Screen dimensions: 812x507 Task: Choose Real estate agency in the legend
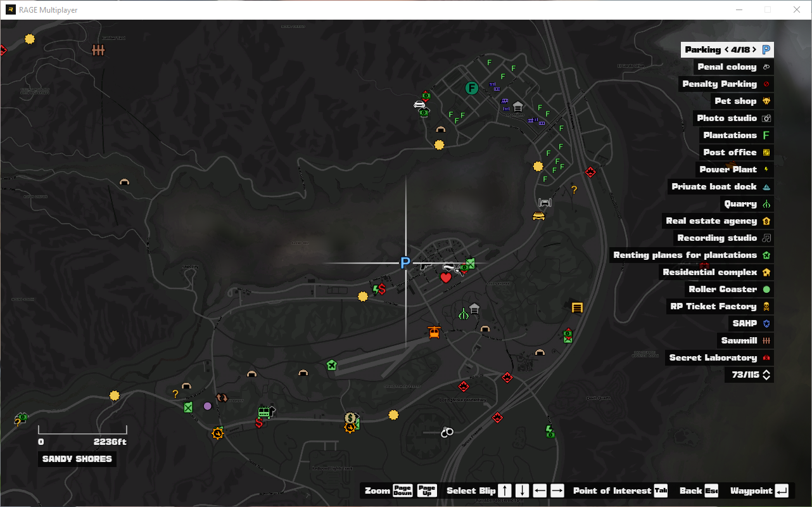[x=718, y=221]
